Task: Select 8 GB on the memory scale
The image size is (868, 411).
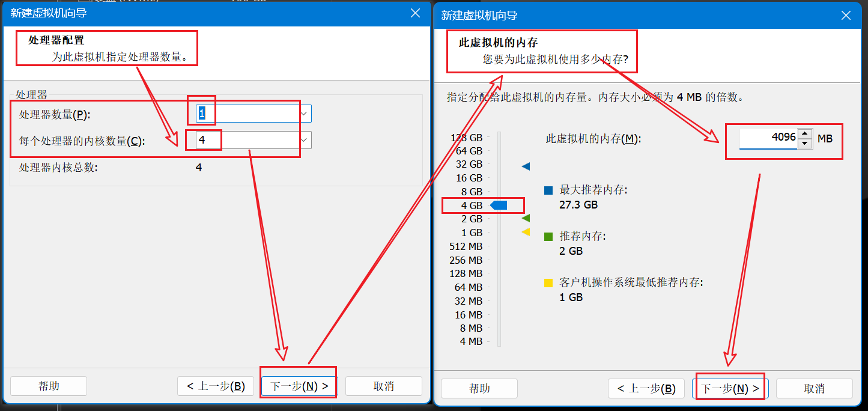Action: [x=472, y=192]
